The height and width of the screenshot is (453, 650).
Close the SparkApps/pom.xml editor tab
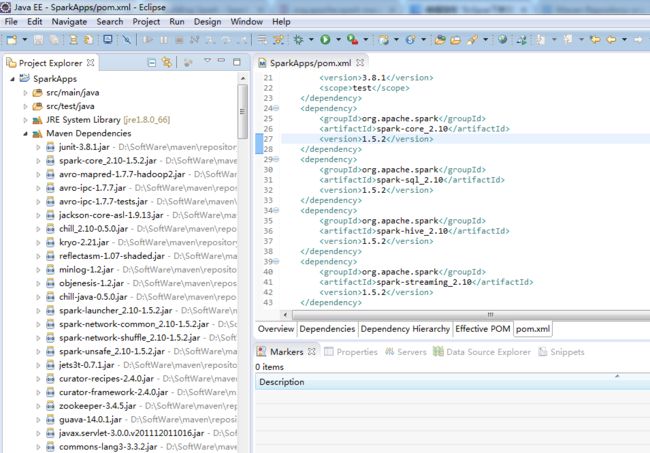[360, 63]
